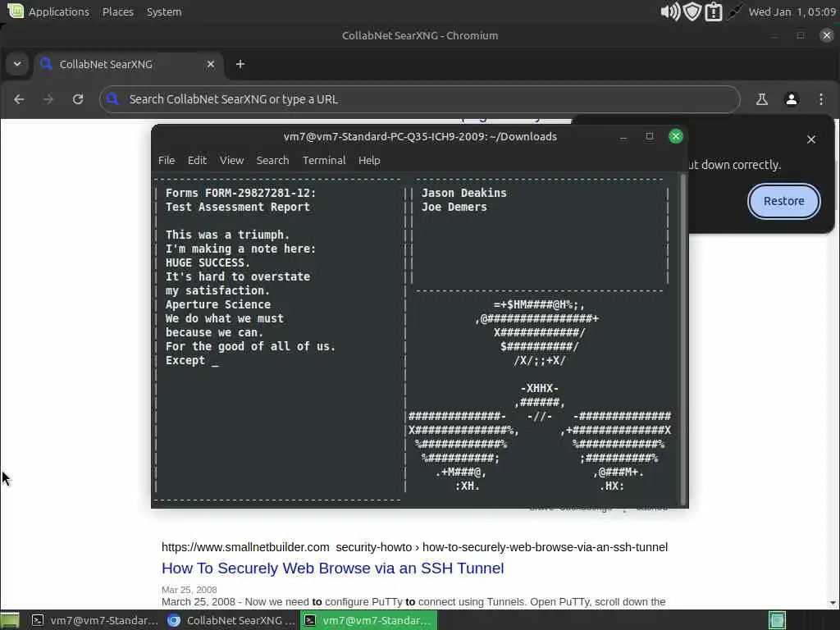The width and height of the screenshot is (840, 630).
Task: Switch to CollabNet SearXNG taskbar entry
Action: coord(231,620)
